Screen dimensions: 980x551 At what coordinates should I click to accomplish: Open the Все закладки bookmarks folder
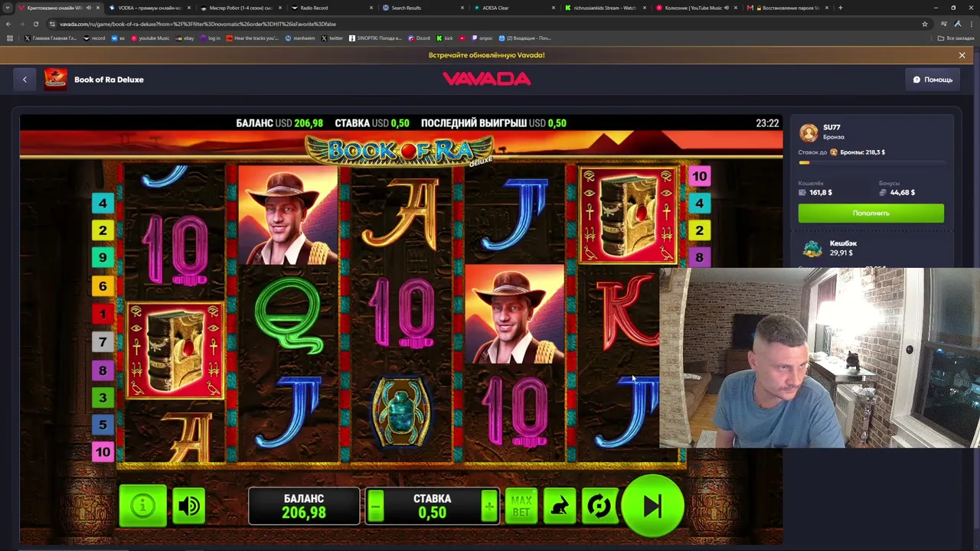tap(956, 38)
